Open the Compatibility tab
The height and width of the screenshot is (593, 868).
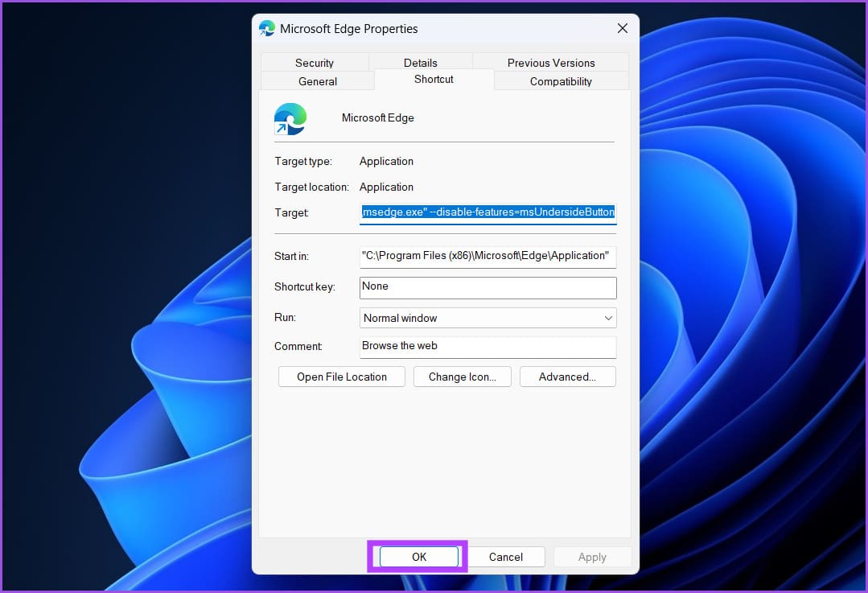(x=561, y=81)
